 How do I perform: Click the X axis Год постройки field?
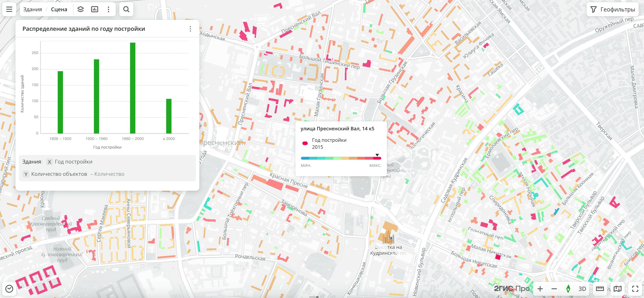coord(74,162)
